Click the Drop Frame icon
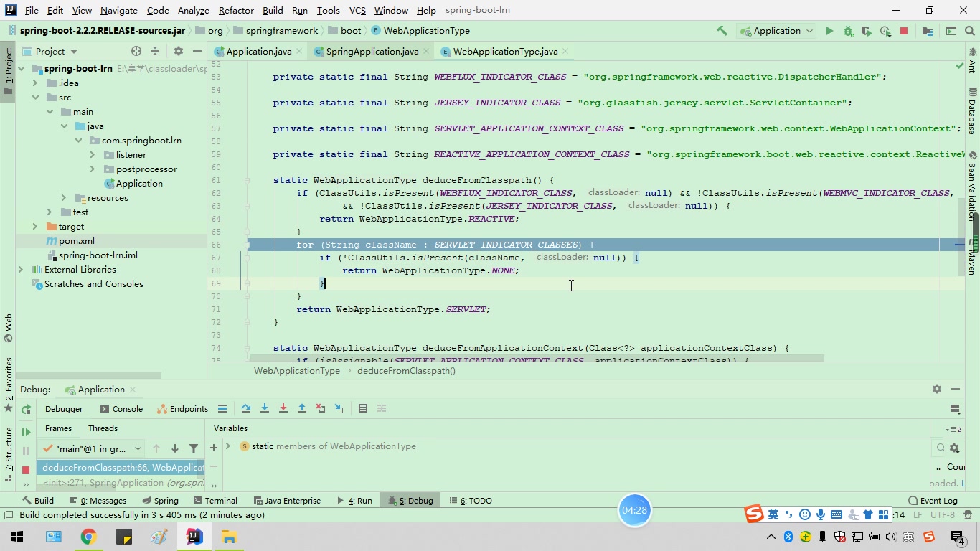This screenshot has width=980, height=551. tap(321, 408)
